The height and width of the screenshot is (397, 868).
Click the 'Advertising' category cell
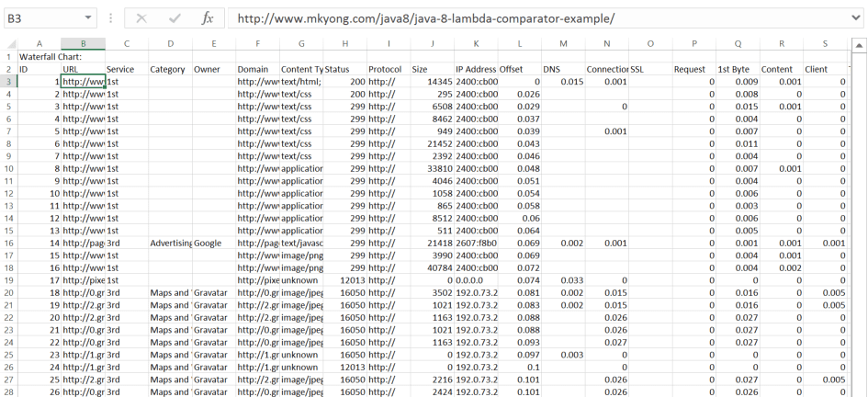click(x=171, y=243)
